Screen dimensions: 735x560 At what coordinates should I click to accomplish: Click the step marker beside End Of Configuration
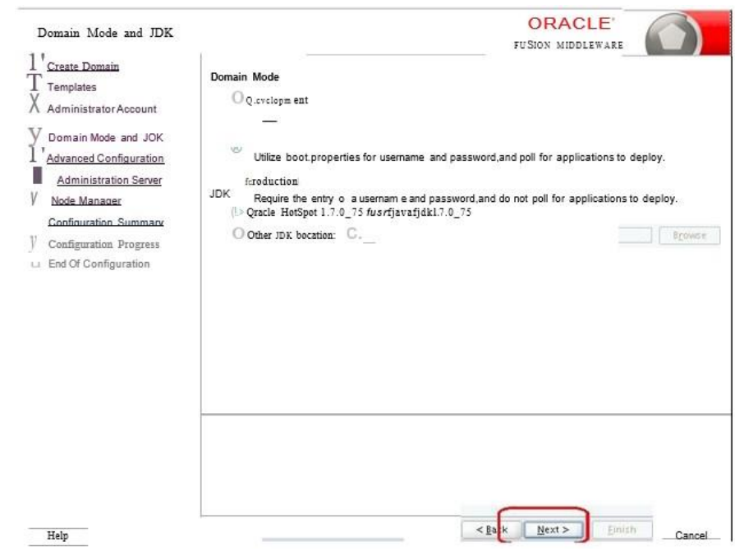click(35, 264)
